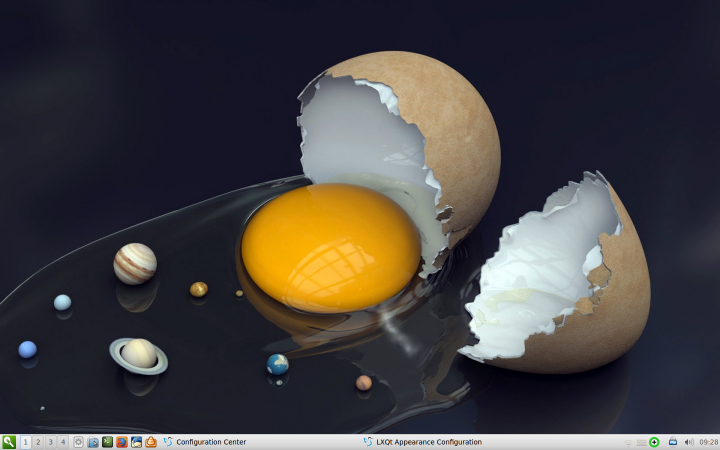Launch the terminal emulator icon

[x=107, y=442]
